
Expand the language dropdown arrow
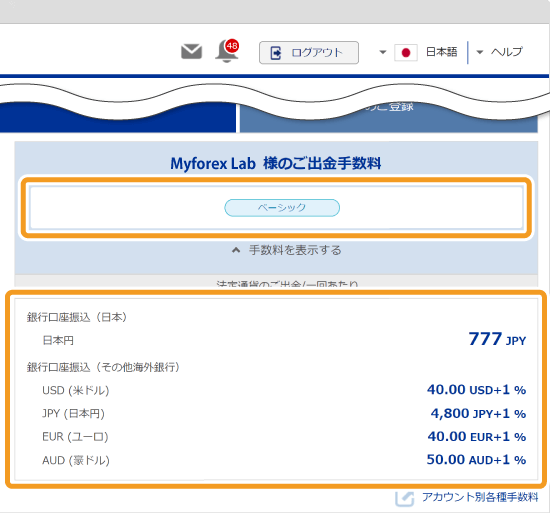(x=383, y=53)
